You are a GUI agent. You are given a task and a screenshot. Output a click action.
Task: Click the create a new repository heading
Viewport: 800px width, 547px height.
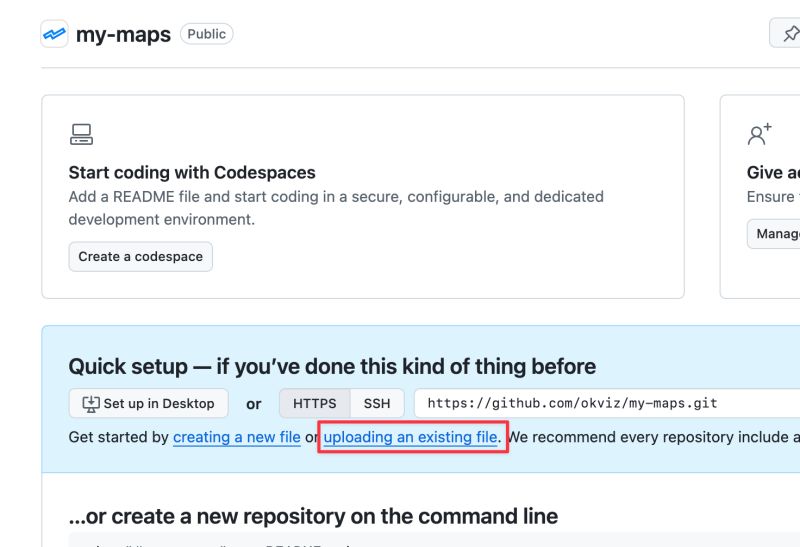313,516
